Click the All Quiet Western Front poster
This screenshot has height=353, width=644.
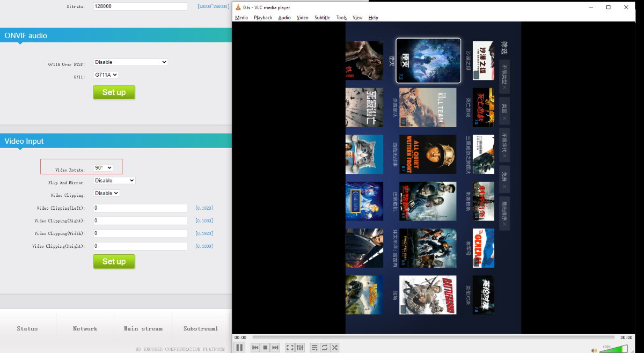point(428,154)
